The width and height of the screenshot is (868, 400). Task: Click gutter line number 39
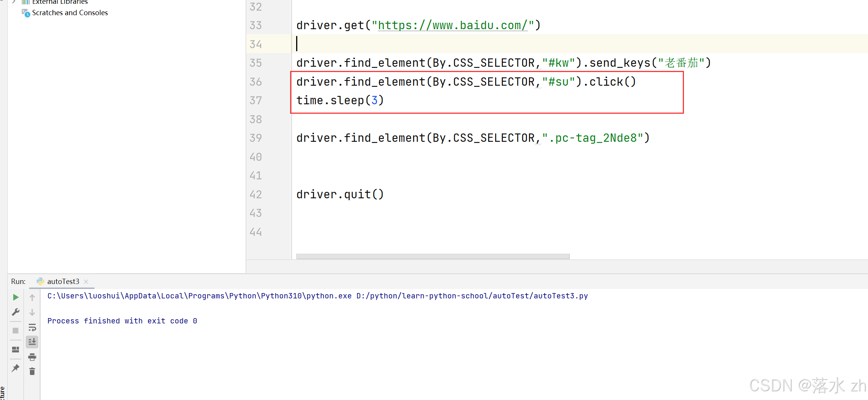point(256,138)
